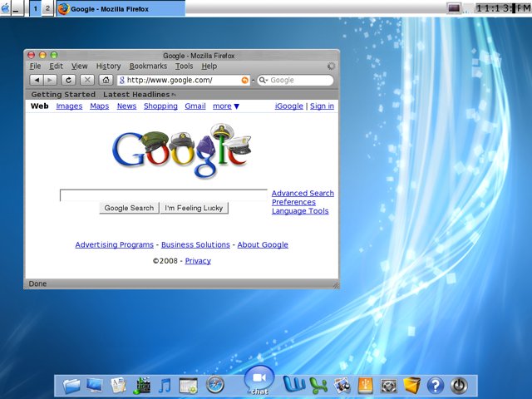Image resolution: width=532 pixels, height=399 pixels.
Task: Open the newspaper document dock icon
Action: tap(119, 386)
